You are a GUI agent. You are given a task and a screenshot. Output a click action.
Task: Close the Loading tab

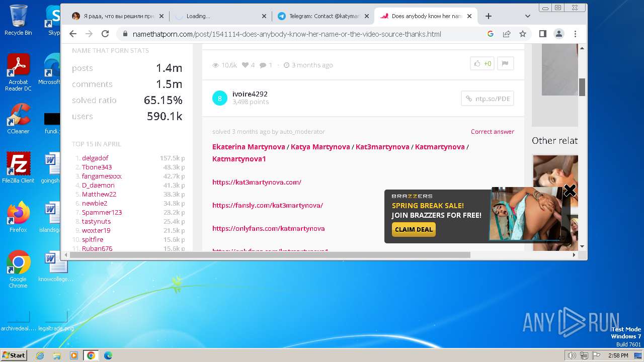pos(264,16)
